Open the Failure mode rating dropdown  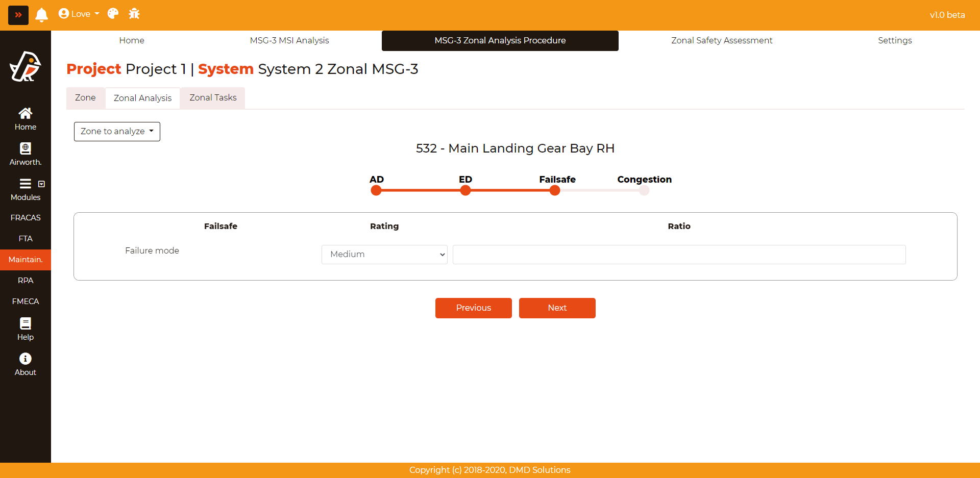(384, 255)
